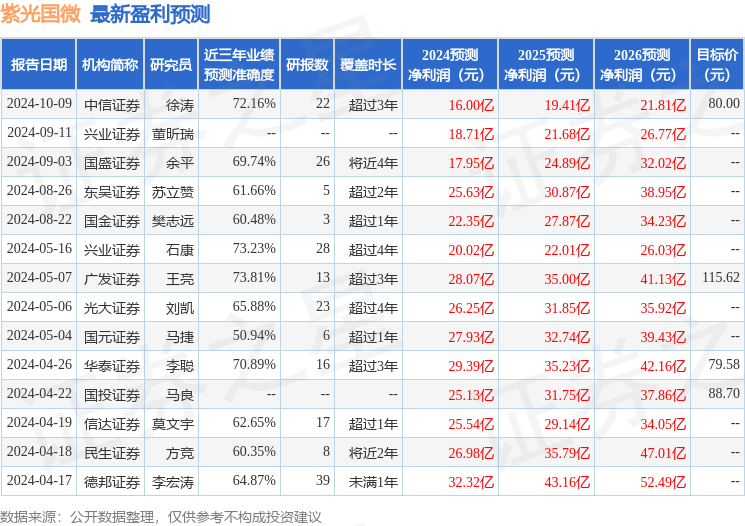Click analyst name 徐涛
The height and width of the screenshot is (526, 745).
point(180,104)
